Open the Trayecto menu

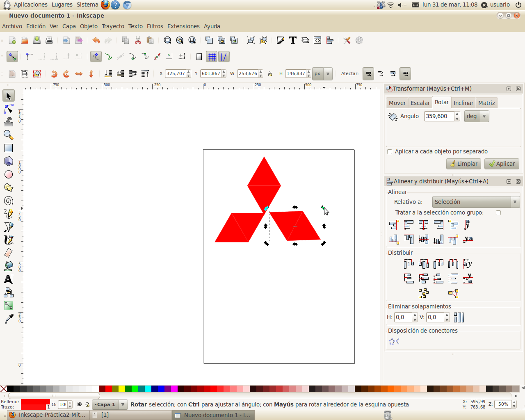tap(113, 26)
